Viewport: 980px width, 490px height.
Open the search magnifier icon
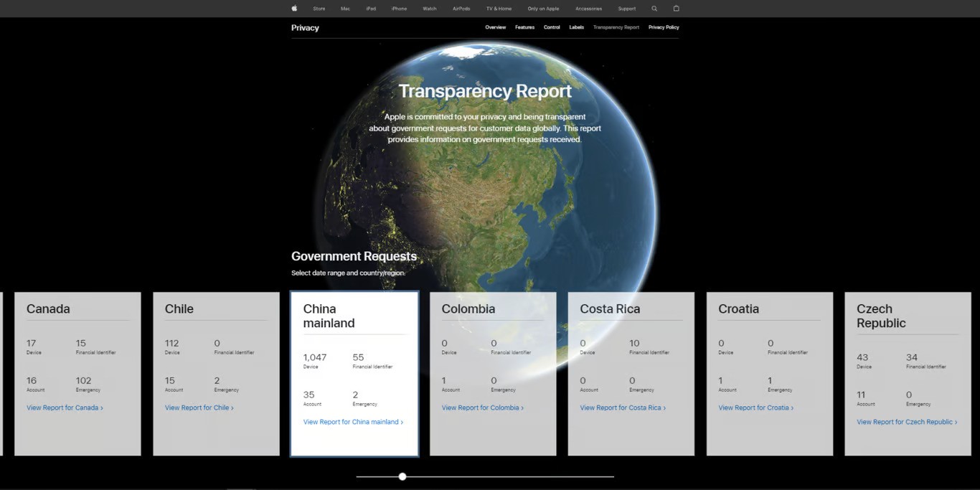(654, 9)
